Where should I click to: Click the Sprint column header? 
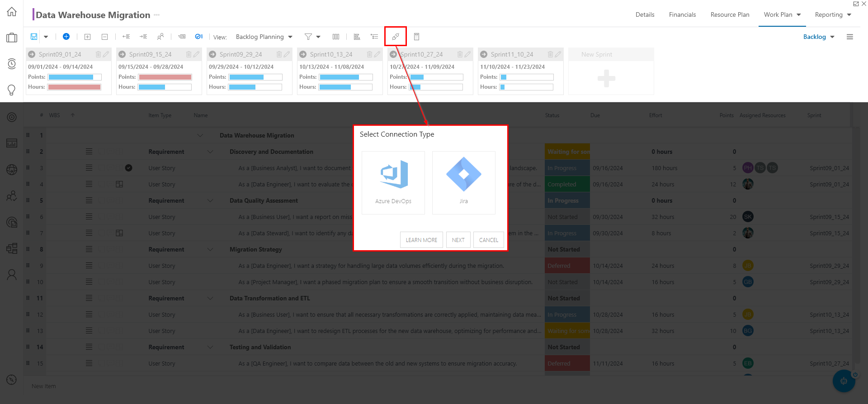(x=814, y=115)
